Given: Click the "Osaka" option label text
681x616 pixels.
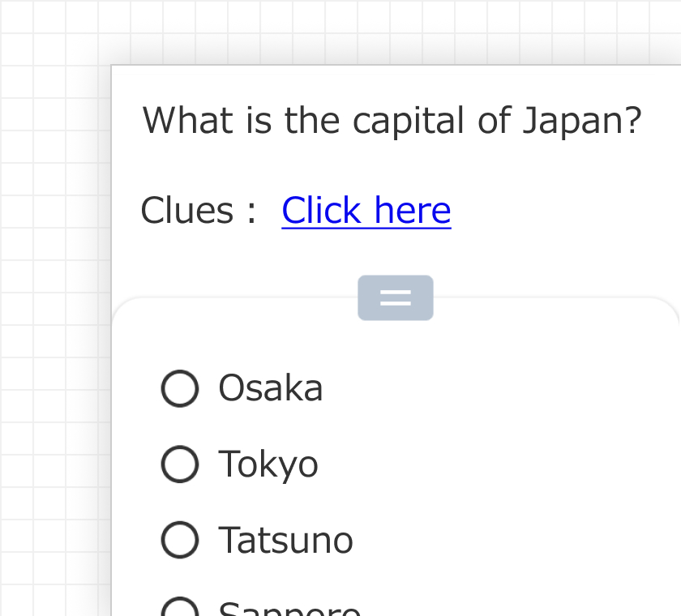Looking at the screenshot, I should 271,388.
